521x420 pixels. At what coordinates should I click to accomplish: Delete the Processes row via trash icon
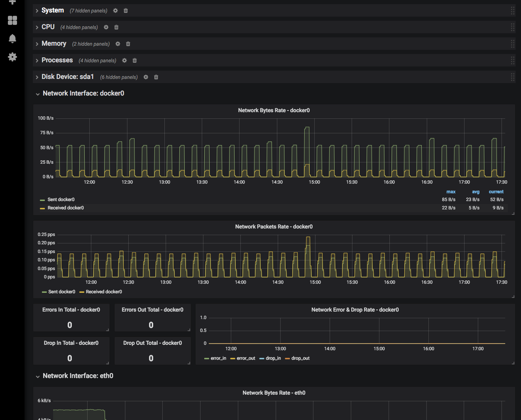tap(135, 61)
